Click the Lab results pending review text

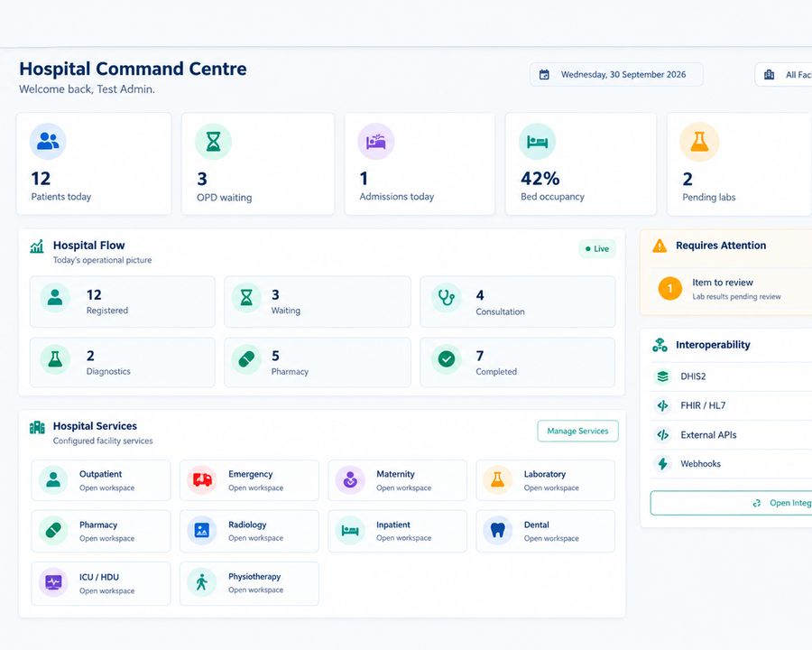(736, 296)
